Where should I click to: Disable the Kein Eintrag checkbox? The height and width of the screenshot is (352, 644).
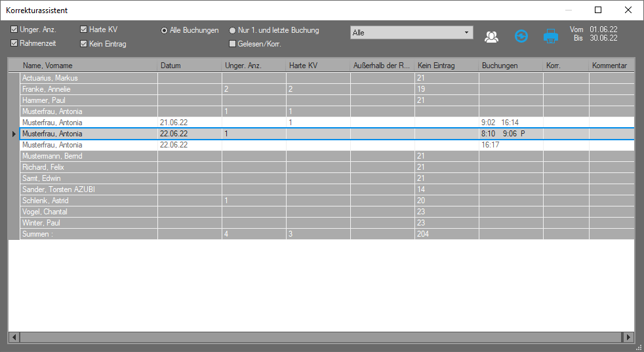tap(83, 44)
